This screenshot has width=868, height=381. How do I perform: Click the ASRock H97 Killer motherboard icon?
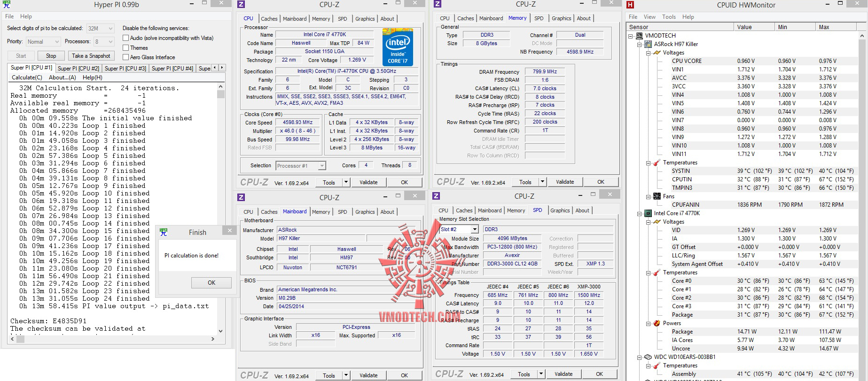coord(648,44)
